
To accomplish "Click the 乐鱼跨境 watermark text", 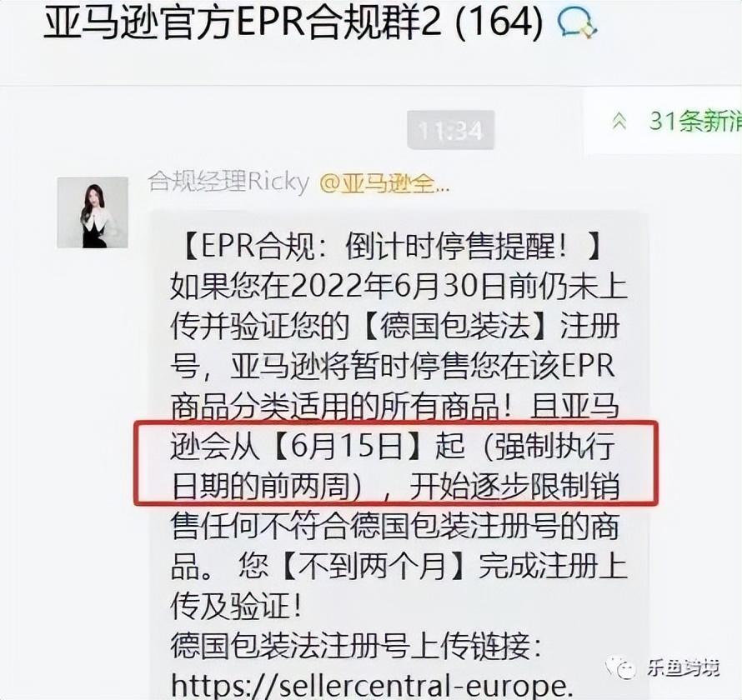I will tap(684, 667).
